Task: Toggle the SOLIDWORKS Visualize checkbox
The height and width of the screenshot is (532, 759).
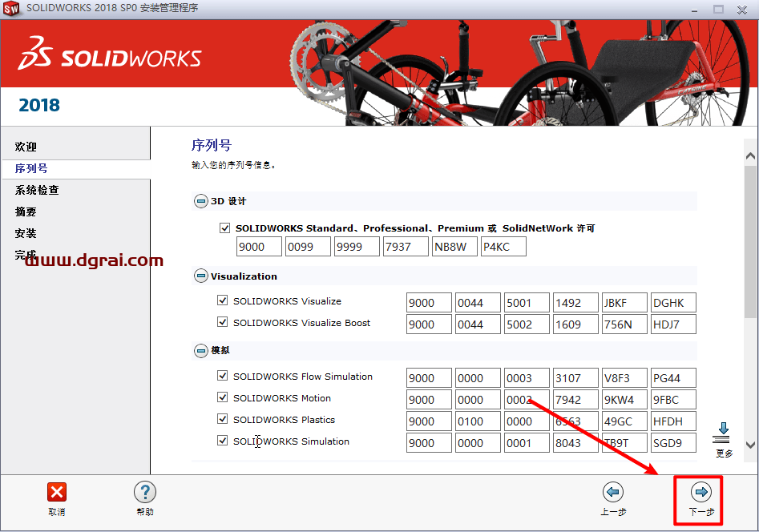Action: pyautogui.click(x=222, y=300)
